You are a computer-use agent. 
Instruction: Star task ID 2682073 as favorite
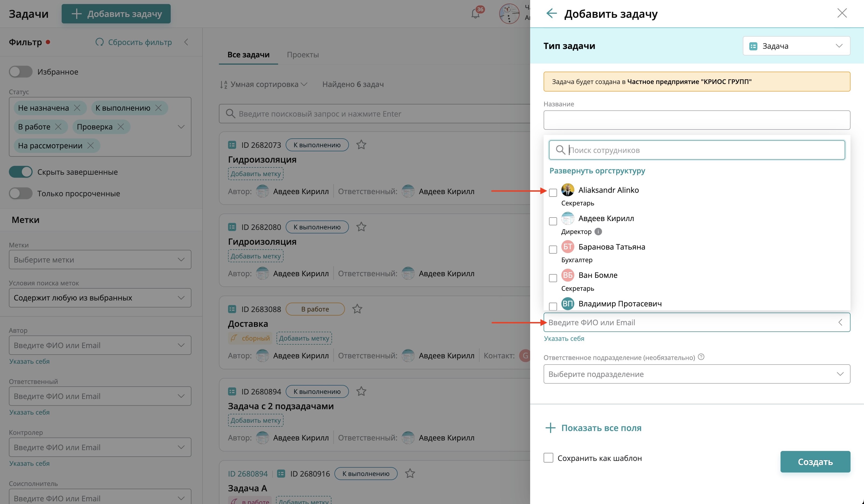coord(361,145)
